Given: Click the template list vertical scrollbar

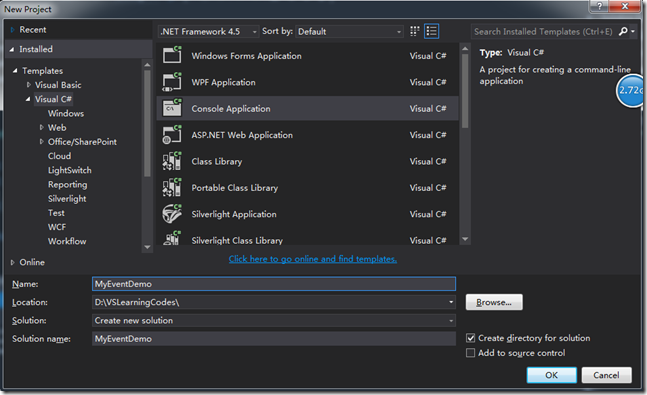Looking at the screenshot, I should point(465,144).
